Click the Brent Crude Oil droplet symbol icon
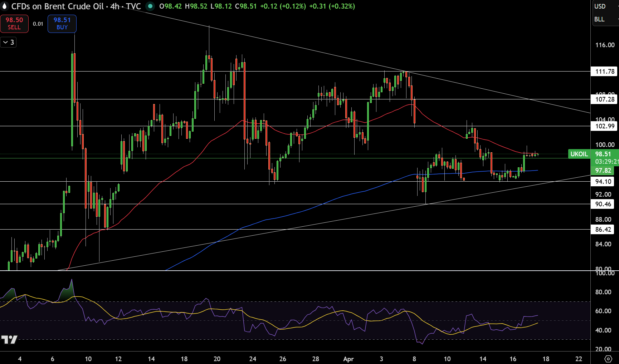The image size is (619, 364). pos(5,6)
